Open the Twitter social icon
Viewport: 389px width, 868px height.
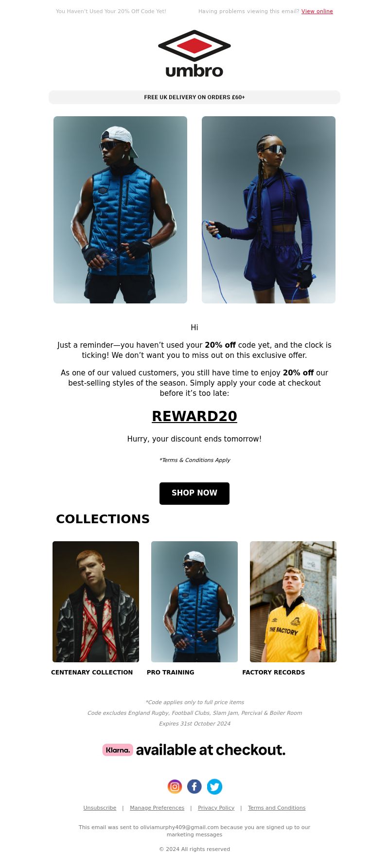coord(214,786)
